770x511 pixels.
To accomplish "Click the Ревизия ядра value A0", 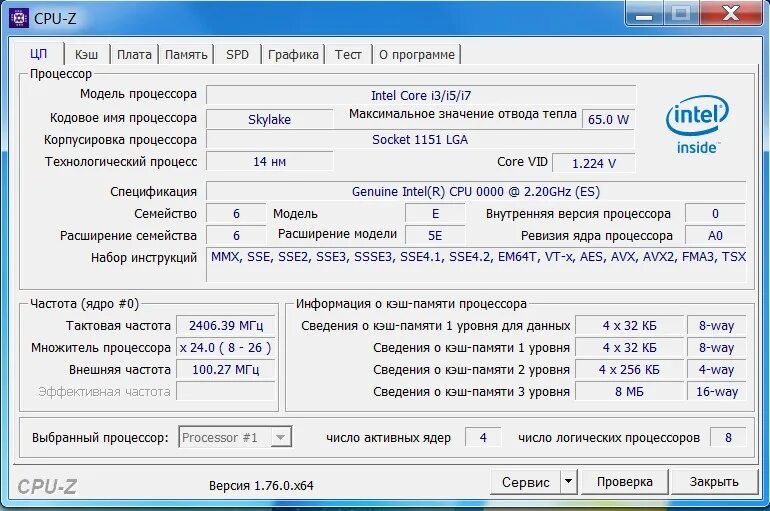I will (x=715, y=236).
